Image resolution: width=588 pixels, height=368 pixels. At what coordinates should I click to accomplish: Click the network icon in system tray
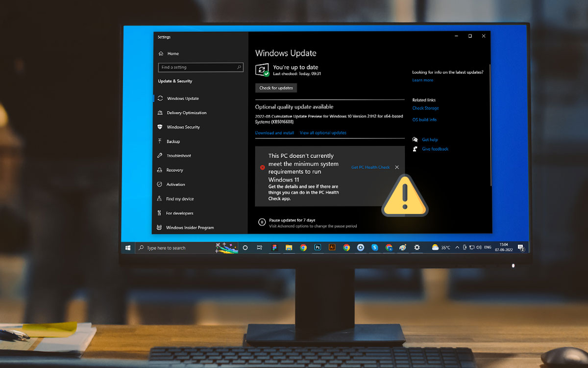pos(471,248)
